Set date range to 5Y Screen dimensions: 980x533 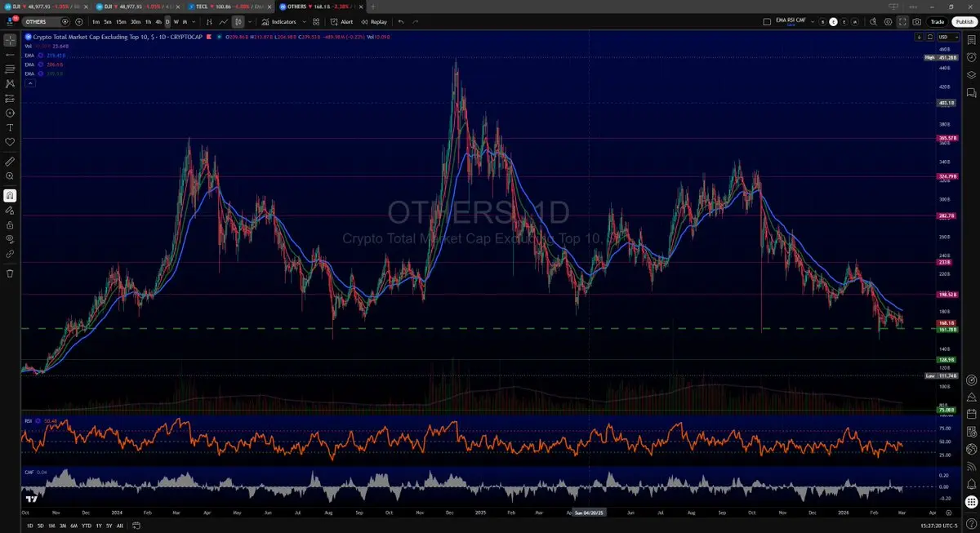tap(109, 526)
